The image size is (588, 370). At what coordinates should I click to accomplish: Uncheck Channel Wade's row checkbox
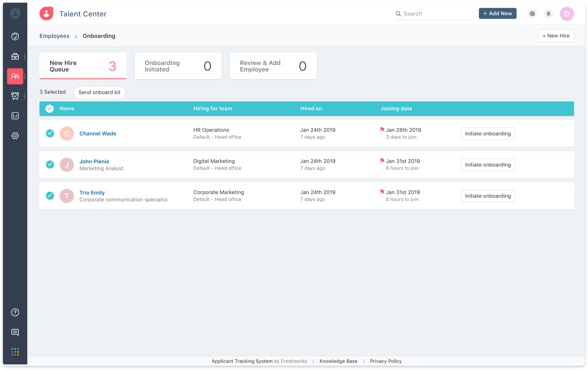(50, 133)
